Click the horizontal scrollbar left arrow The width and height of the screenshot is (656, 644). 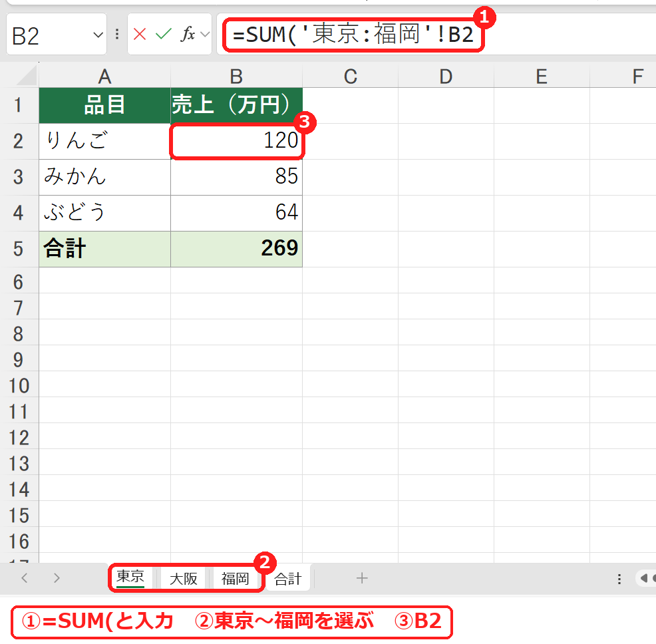[644, 578]
